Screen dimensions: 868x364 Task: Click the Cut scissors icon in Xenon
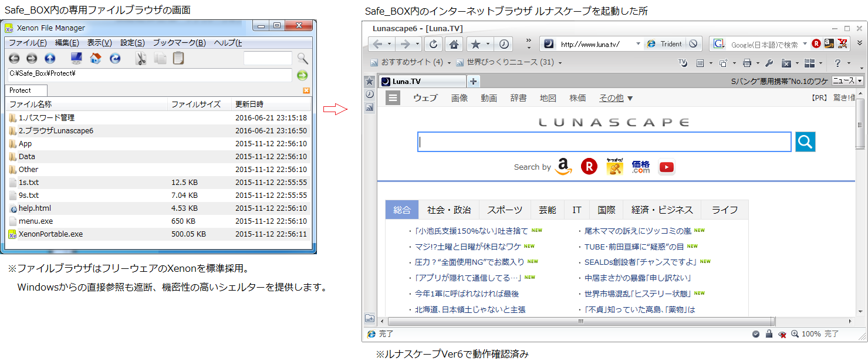pos(141,58)
